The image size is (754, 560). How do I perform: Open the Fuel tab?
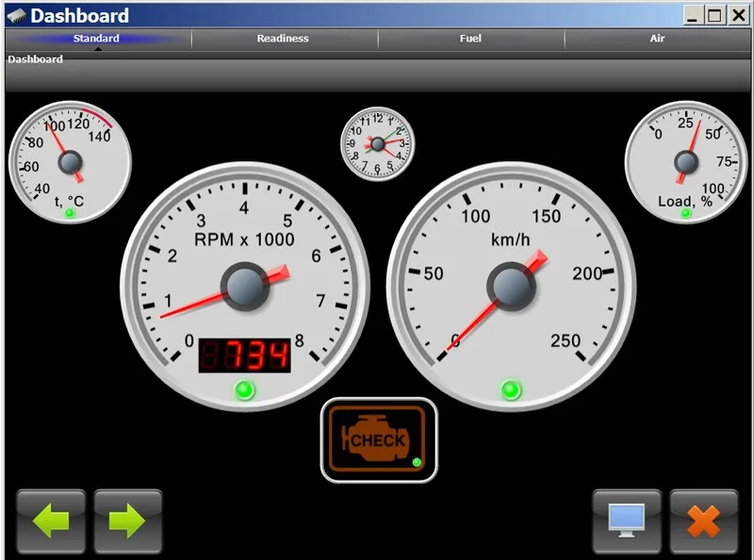(469, 39)
